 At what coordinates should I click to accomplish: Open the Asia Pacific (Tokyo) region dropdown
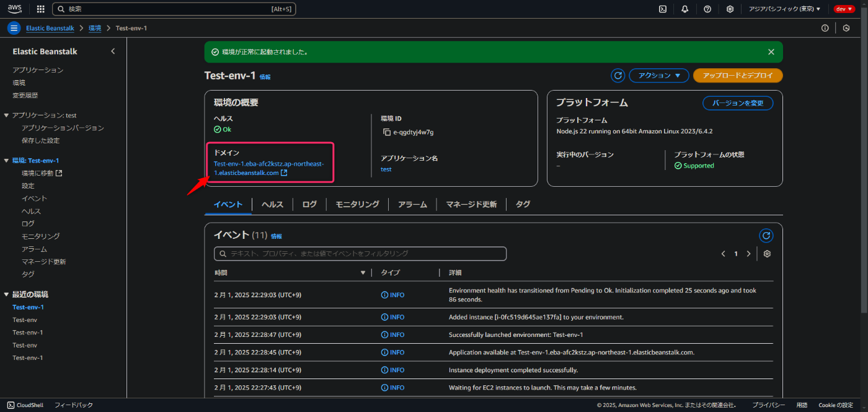(784, 9)
